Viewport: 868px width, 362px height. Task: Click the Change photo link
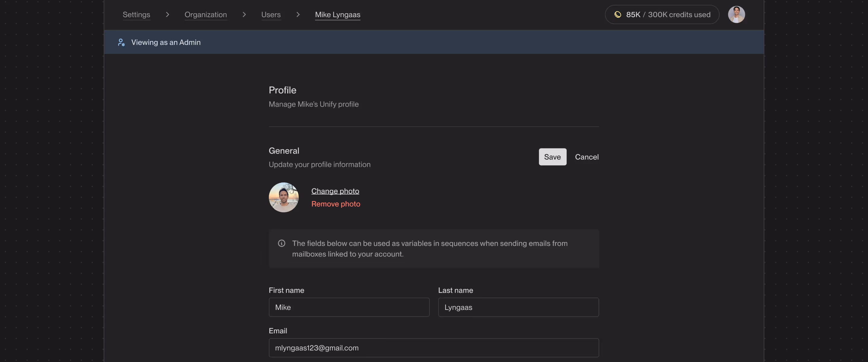click(x=335, y=191)
